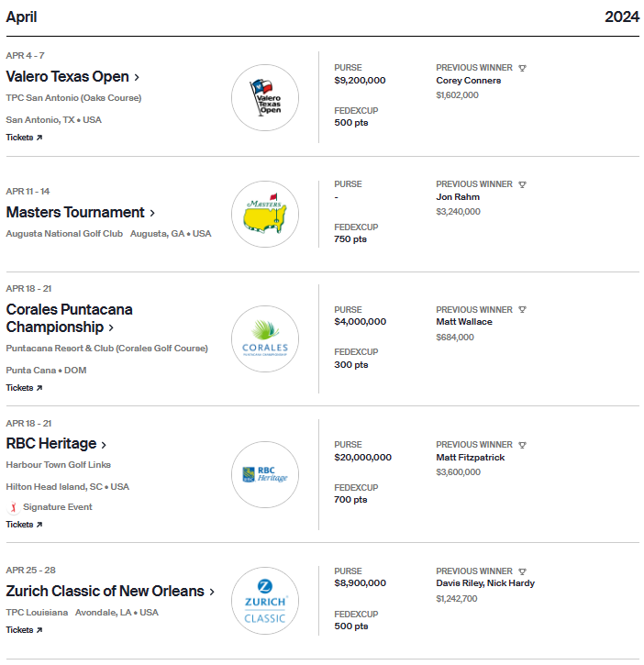Select previous winner Matt Wallace
The width and height of the screenshot is (644, 665).
pos(464,322)
